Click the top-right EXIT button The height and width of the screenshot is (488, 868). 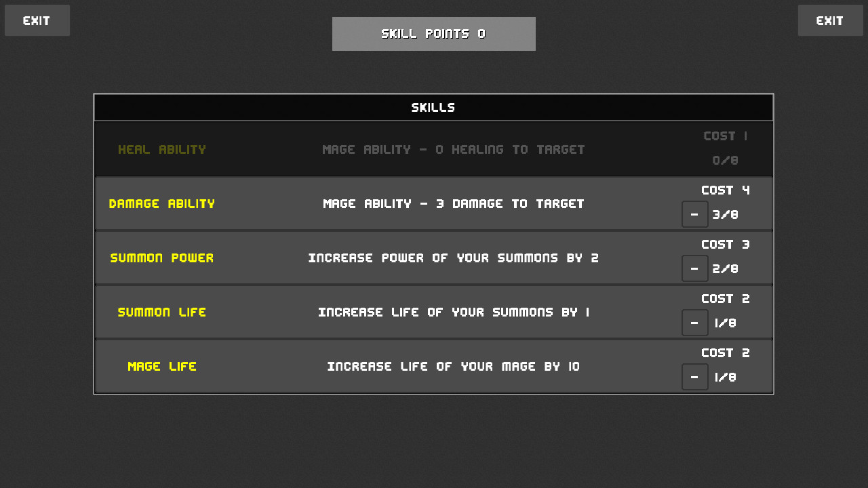[x=830, y=20]
